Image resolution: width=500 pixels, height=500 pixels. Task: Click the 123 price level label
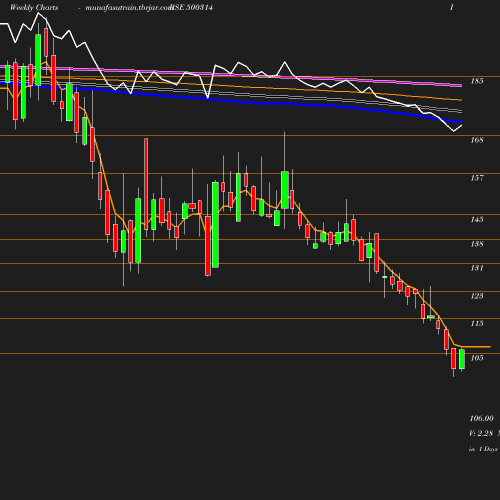point(477,296)
